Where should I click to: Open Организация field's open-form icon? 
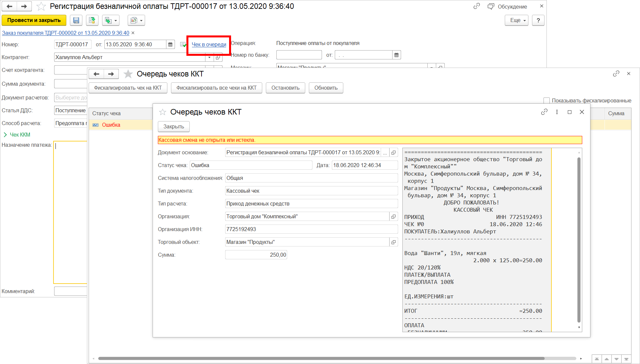pos(394,217)
